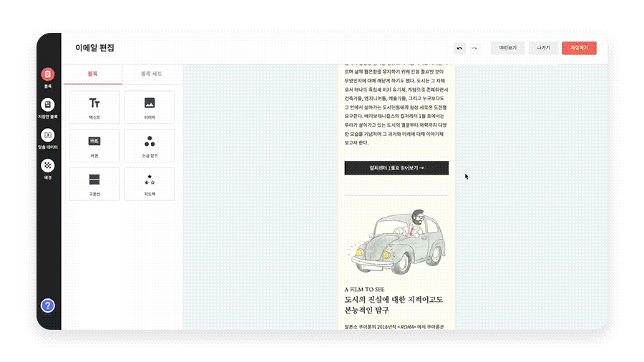The width and height of the screenshot is (644, 362).
Task: Switch to the 블록 세트 tab
Action: 152,74
